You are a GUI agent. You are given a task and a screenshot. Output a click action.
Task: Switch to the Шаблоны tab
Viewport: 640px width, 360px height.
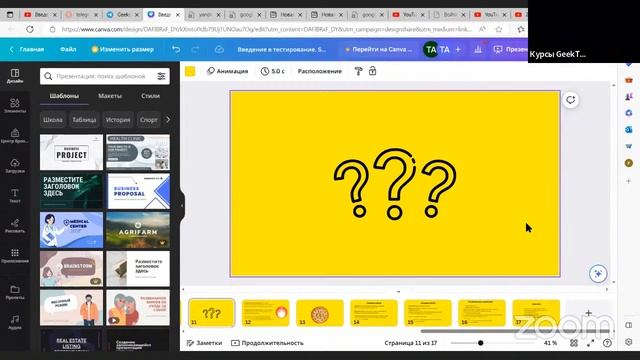pyautogui.click(x=64, y=96)
